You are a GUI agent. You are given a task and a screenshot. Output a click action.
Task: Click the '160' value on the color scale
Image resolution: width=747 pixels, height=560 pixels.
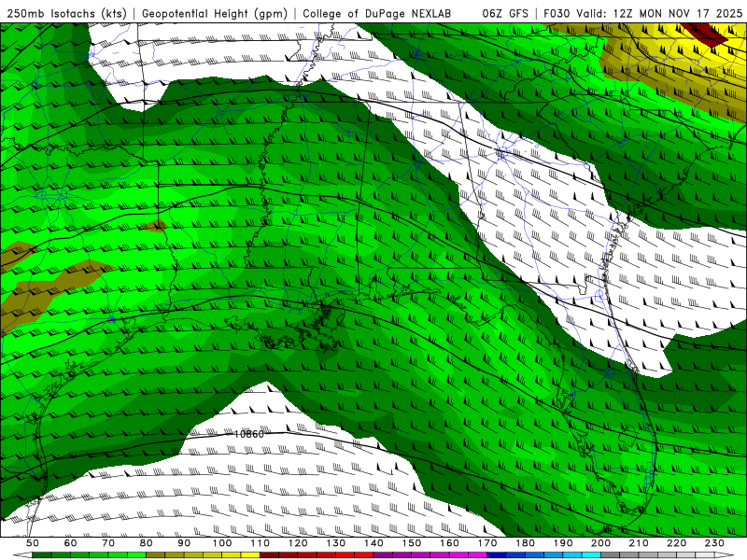tap(449, 543)
